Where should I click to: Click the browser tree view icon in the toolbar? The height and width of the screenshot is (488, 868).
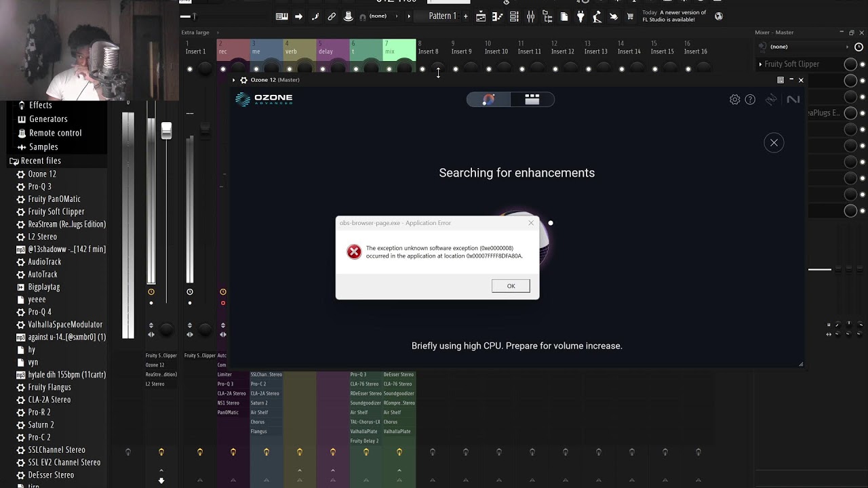coord(547,16)
